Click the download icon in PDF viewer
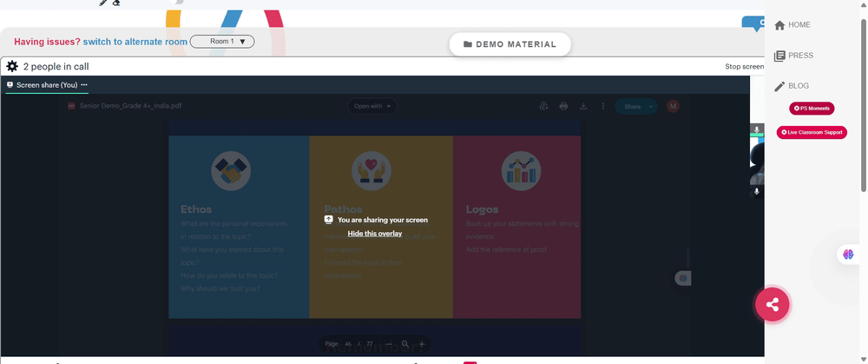The image size is (868, 364). (583, 106)
